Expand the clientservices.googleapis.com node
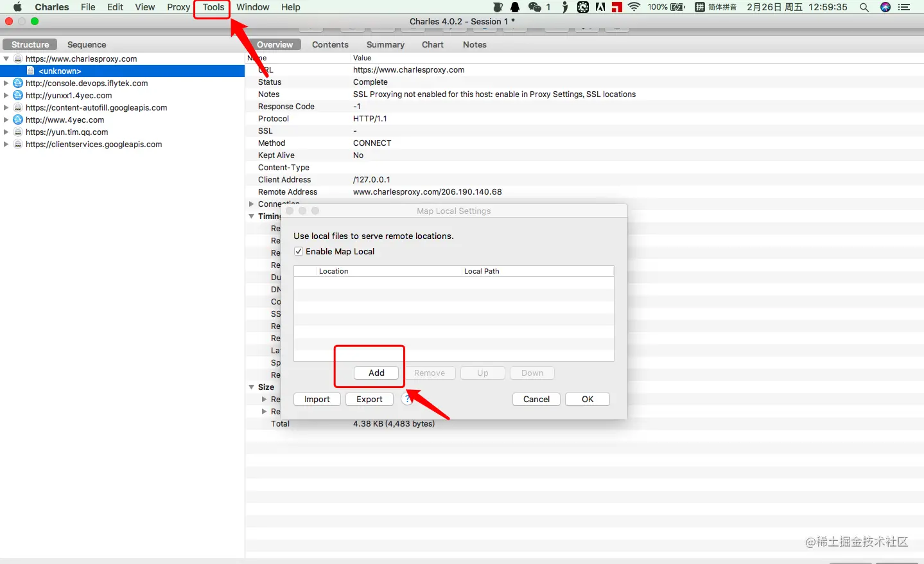 6,144
